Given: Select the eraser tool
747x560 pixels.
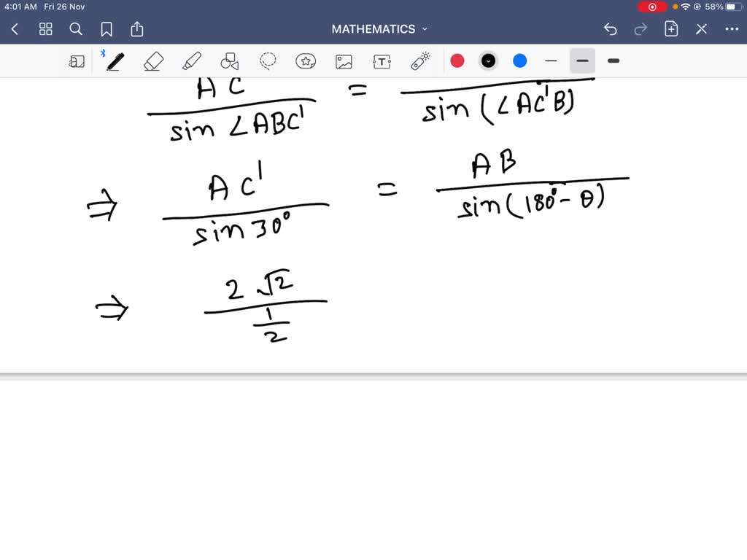Looking at the screenshot, I should point(153,61).
